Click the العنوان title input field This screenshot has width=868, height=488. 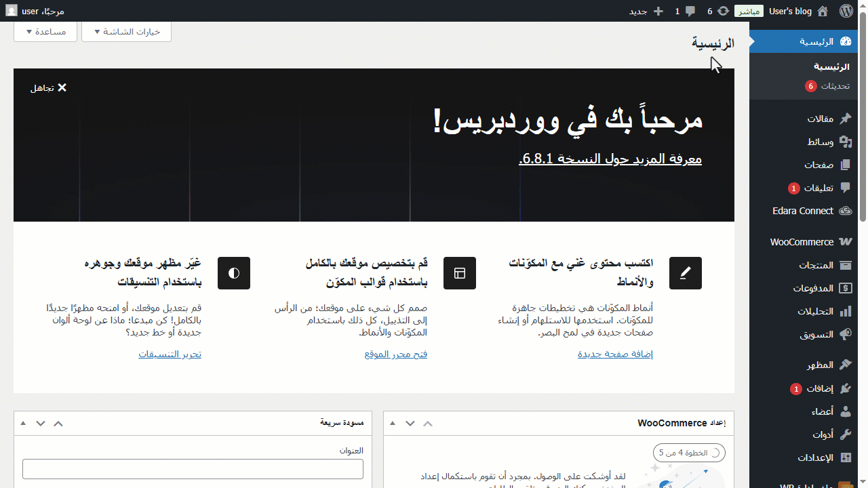tap(193, 469)
